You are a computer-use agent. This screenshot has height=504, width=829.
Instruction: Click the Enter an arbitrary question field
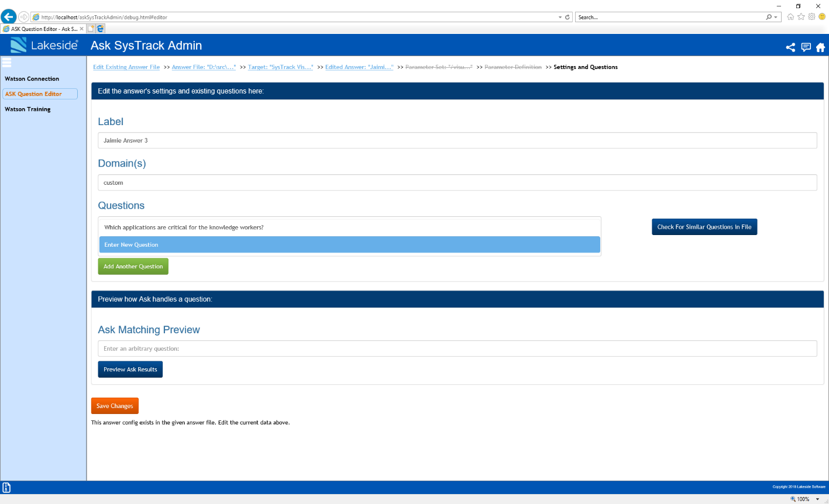(457, 348)
